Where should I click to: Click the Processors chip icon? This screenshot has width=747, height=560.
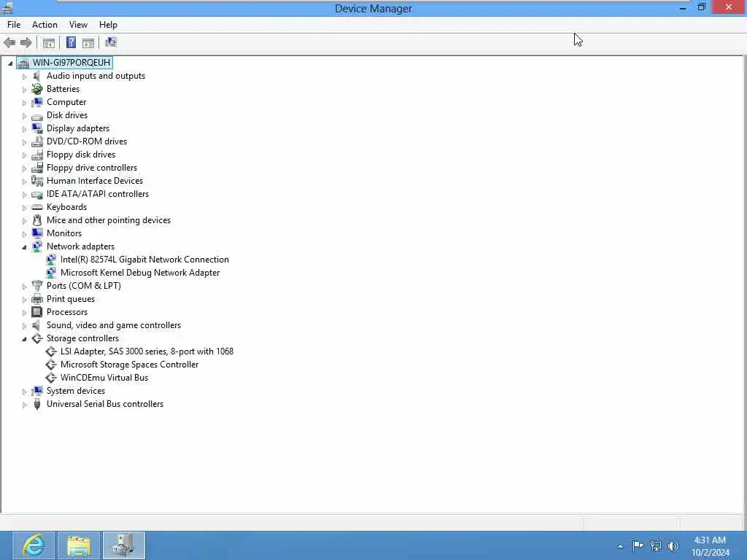(x=37, y=312)
